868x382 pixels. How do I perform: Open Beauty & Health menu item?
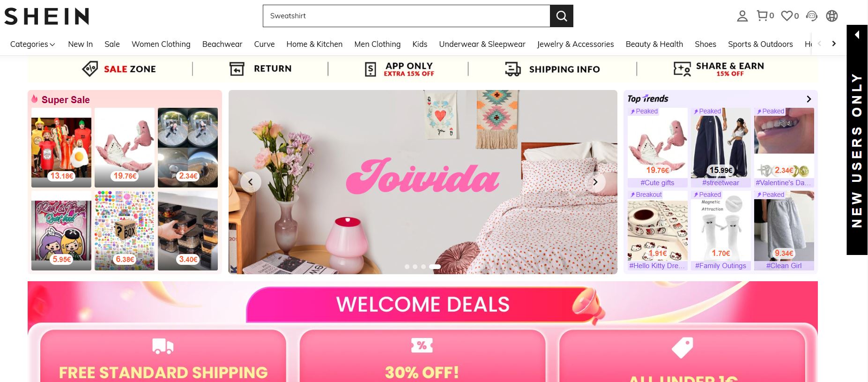pyautogui.click(x=654, y=44)
